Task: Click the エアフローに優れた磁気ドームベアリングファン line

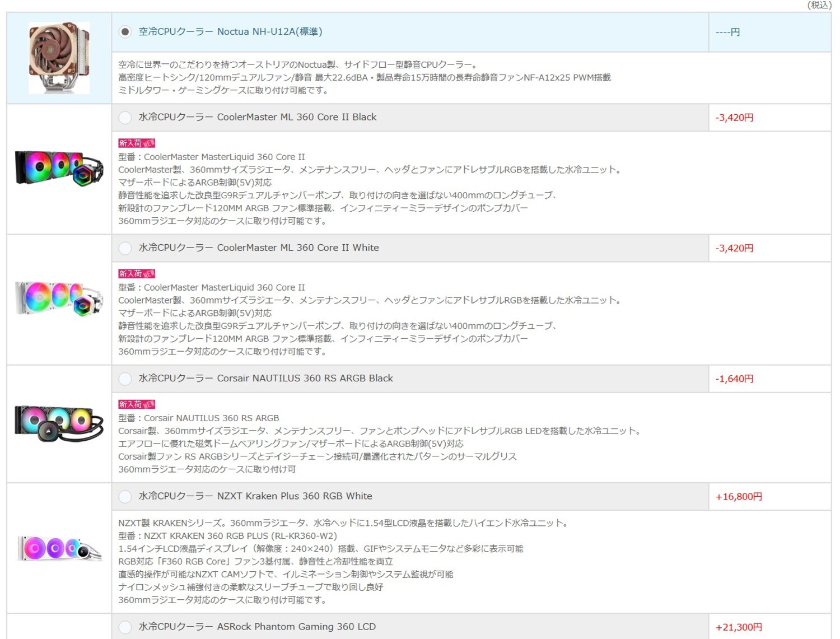Action: [291, 444]
